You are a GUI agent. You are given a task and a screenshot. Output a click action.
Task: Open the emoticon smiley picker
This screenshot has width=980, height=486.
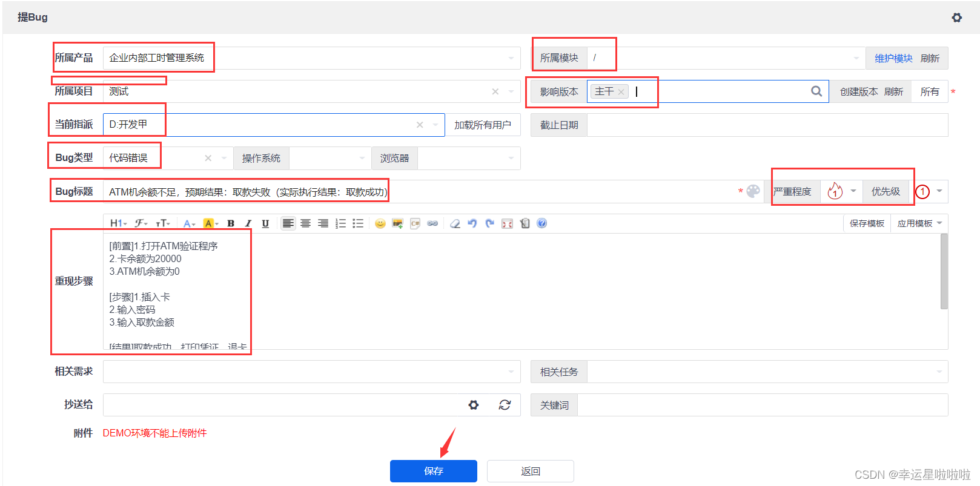click(x=380, y=223)
